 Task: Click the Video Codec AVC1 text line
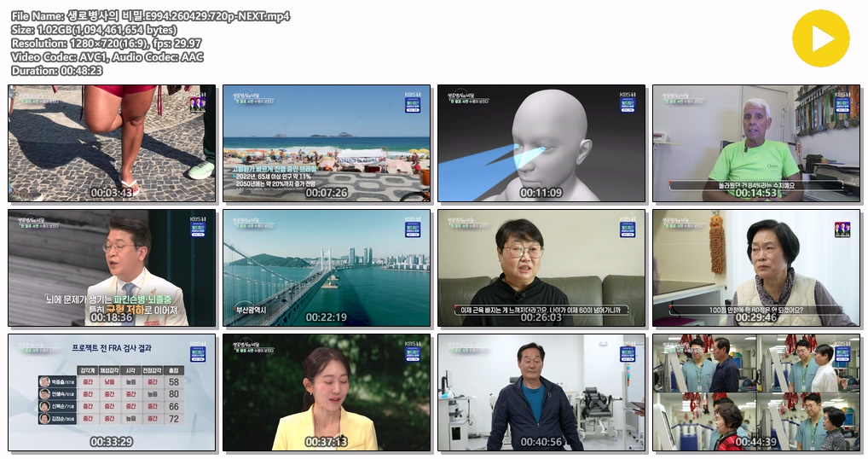pyautogui.click(x=107, y=57)
